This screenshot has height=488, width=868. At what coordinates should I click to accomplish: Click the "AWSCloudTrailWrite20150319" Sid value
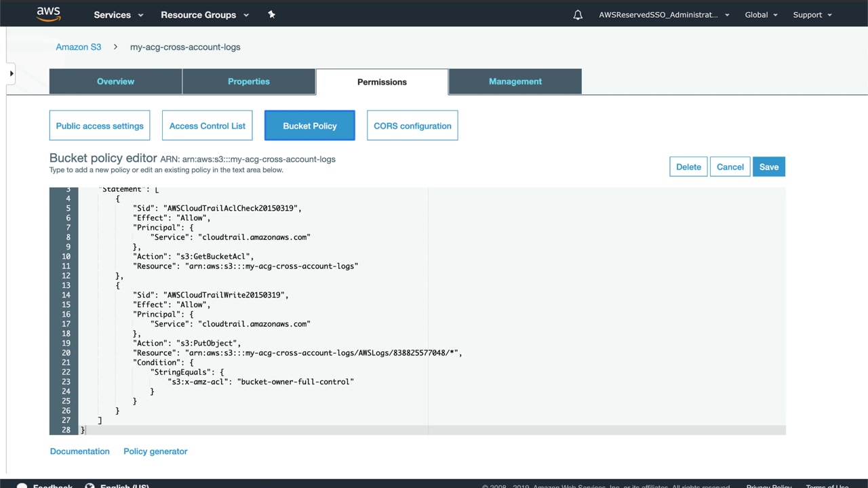tap(226, 295)
